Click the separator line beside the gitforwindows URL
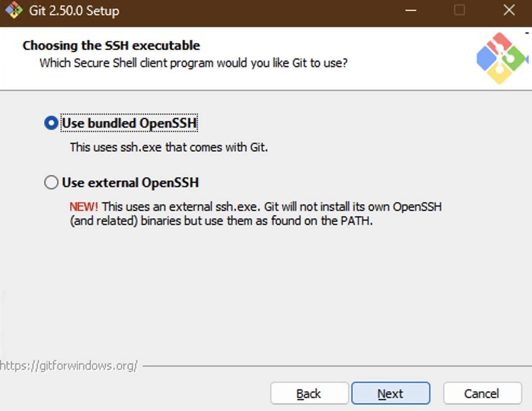Viewport: 532px width, 411px height. click(x=337, y=366)
